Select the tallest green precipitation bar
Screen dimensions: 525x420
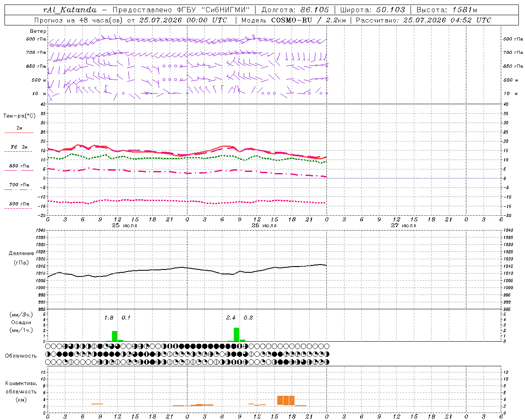click(x=237, y=334)
